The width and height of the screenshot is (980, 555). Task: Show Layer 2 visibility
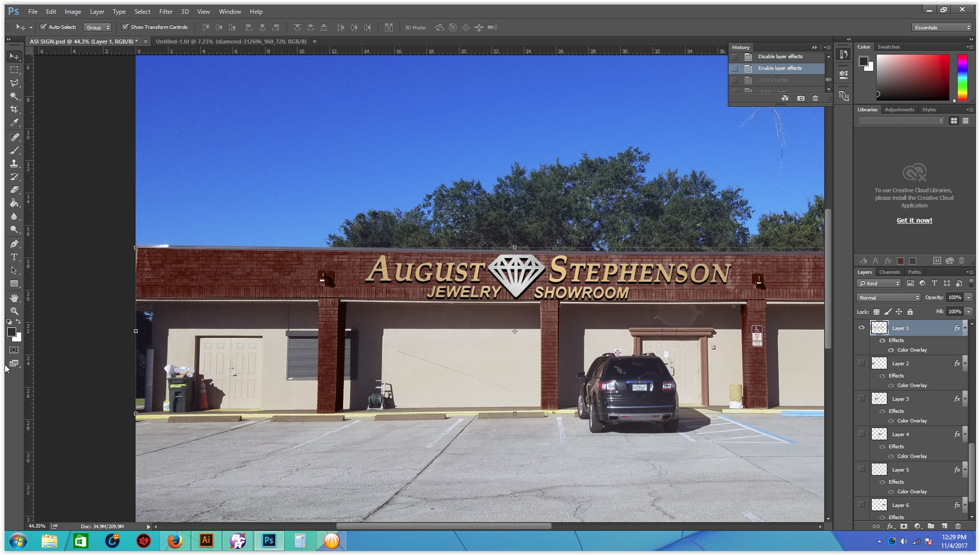pos(862,363)
